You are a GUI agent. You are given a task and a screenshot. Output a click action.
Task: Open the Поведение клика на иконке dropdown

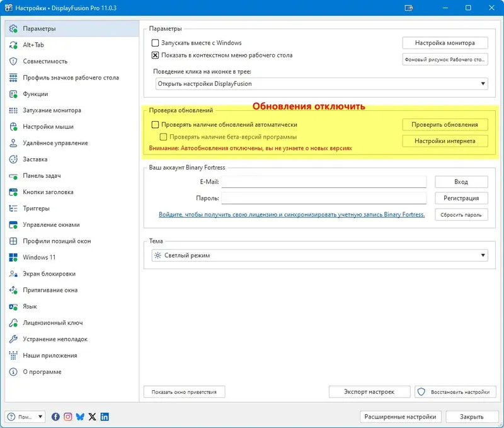(483, 83)
